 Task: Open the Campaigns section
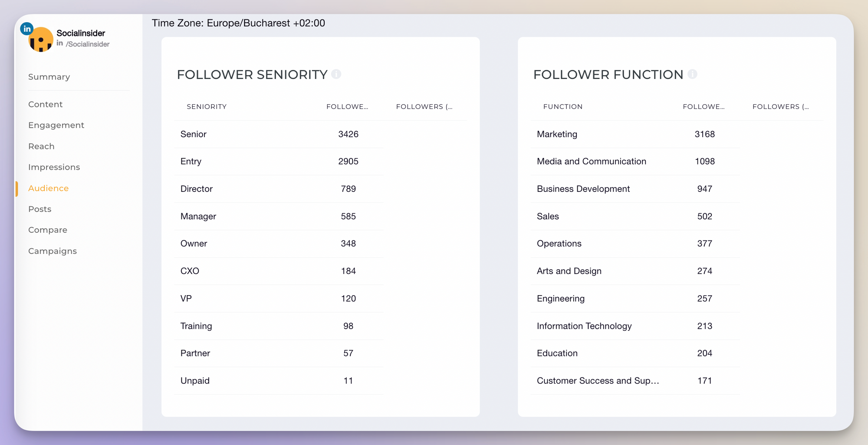53,251
